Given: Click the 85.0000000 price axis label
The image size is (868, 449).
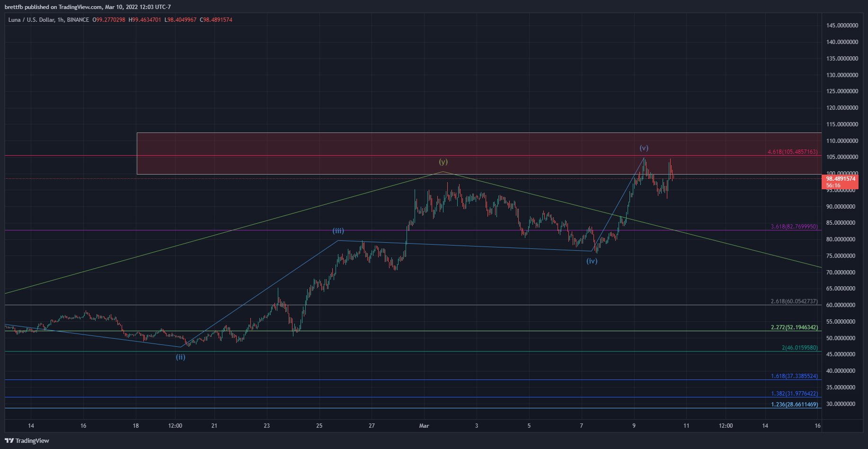Looking at the screenshot, I should tap(841, 223).
